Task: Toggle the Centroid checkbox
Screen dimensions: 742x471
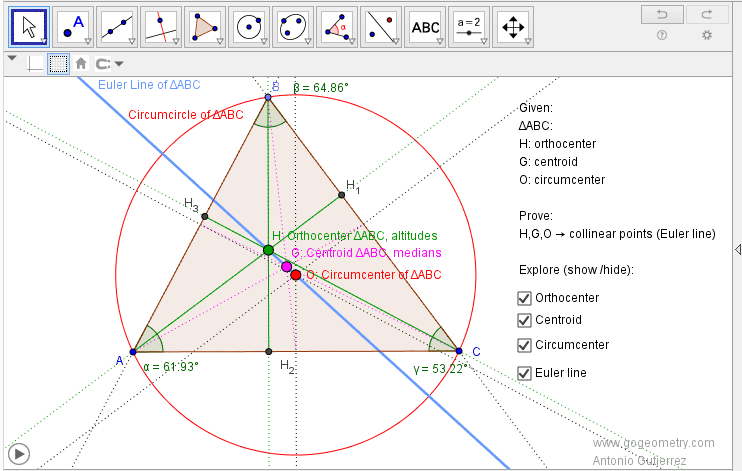Action: (524, 320)
